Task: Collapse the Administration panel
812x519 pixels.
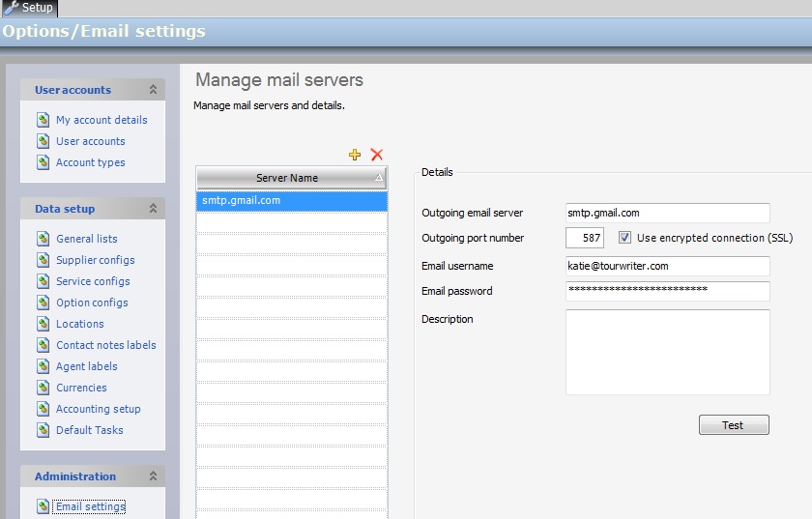Action: tap(152, 476)
